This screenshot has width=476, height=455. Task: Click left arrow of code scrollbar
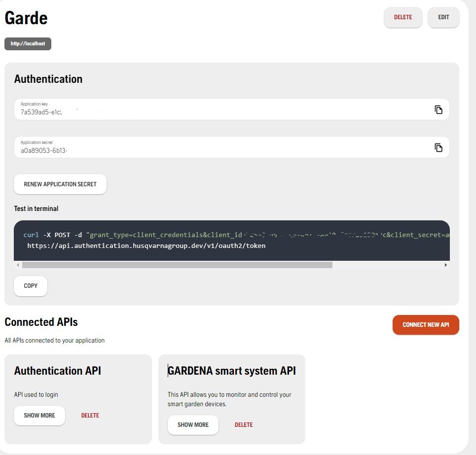pos(18,265)
